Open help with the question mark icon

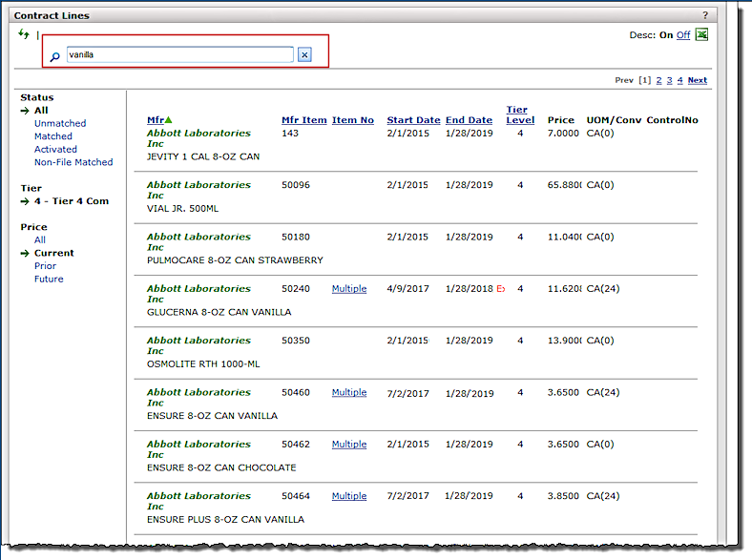tap(705, 15)
